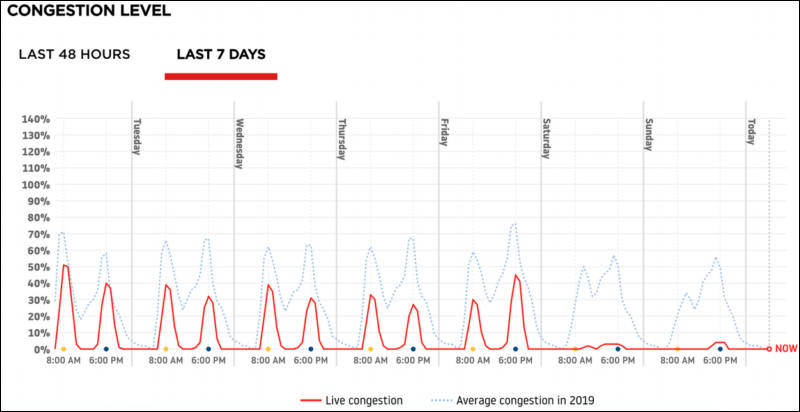Select the Wednesday day label

pos(239,144)
